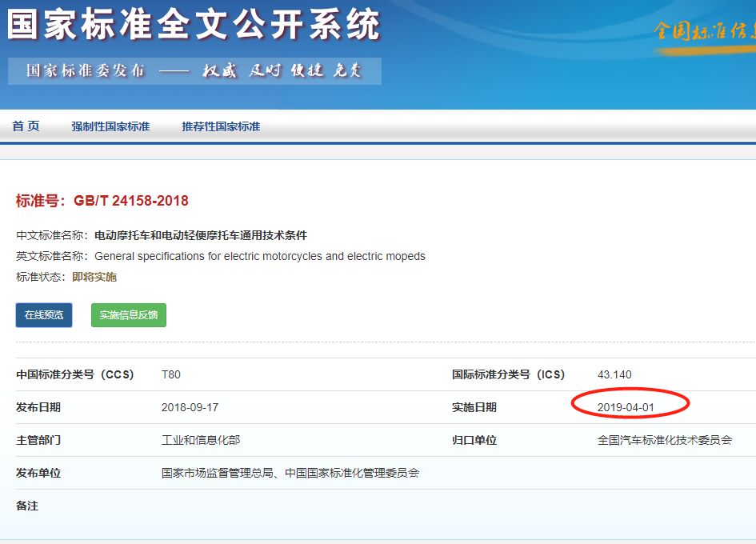756x544 pixels.
Task: Click the 即将实施 status text
Action: tap(94, 277)
